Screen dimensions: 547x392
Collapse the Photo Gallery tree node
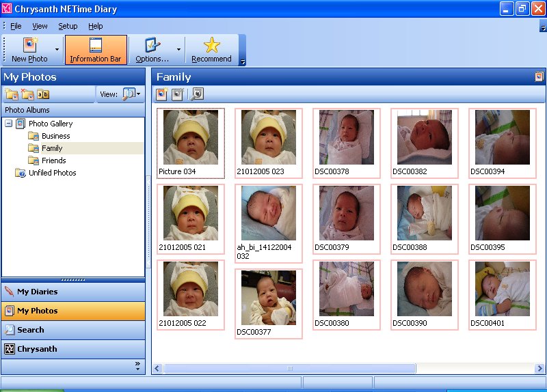click(9, 124)
